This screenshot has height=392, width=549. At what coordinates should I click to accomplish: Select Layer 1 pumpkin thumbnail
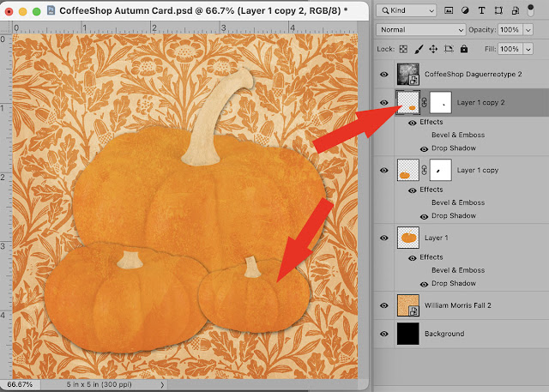(x=408, y=238)
